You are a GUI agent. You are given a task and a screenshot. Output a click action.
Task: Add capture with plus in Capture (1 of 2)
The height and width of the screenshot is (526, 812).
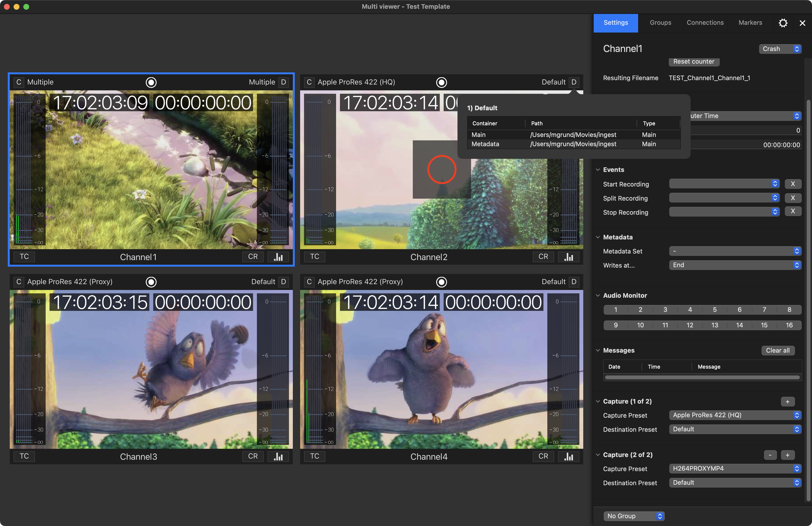click(x=788, y=402)
